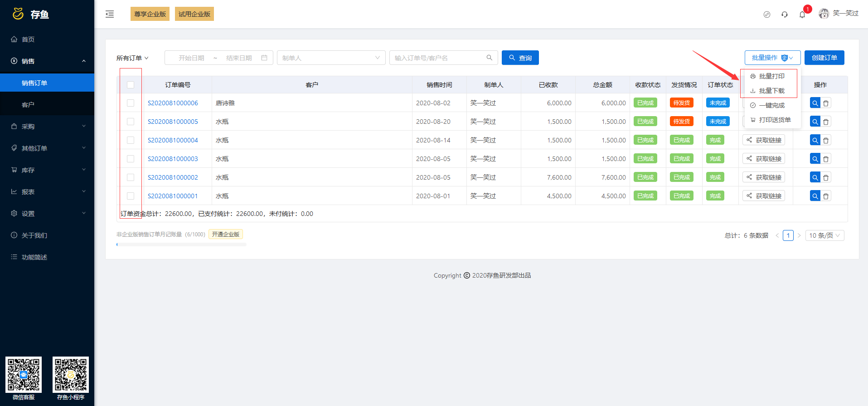Select checkbox for order S2020081000004
Viewport: 868px width, 406px height.
[131, 140]
